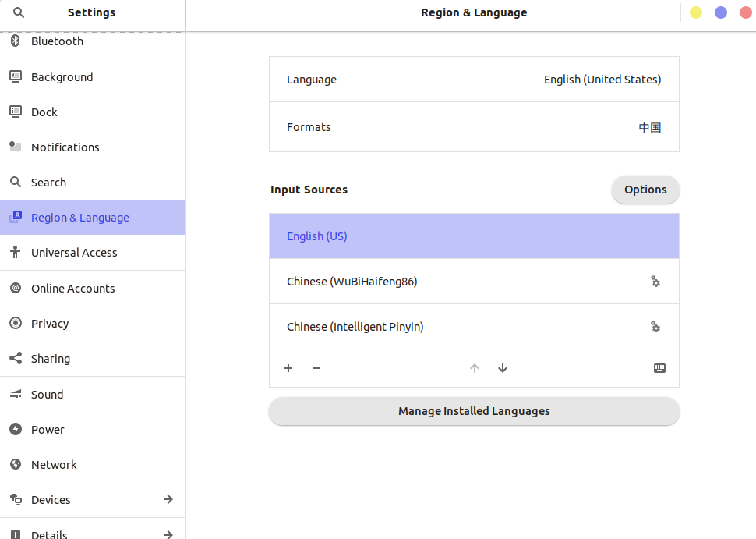Select English (US) input source

click(474, 236)
